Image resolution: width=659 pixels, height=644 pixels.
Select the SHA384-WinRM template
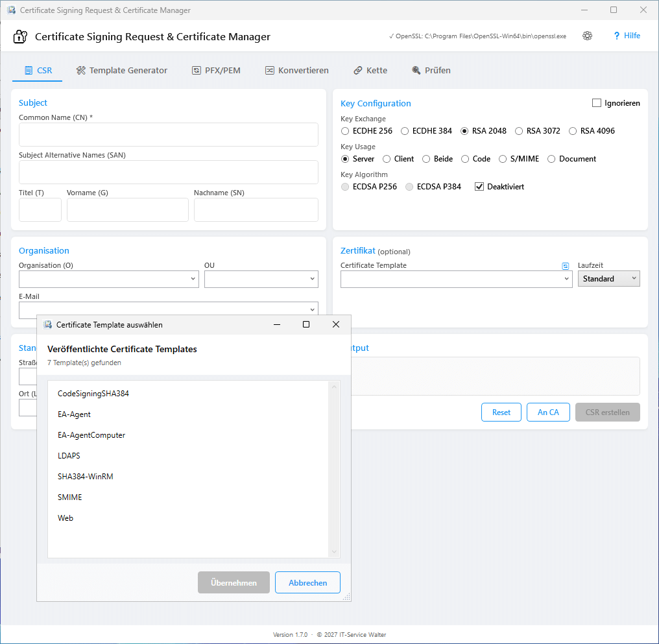[188, 477]
